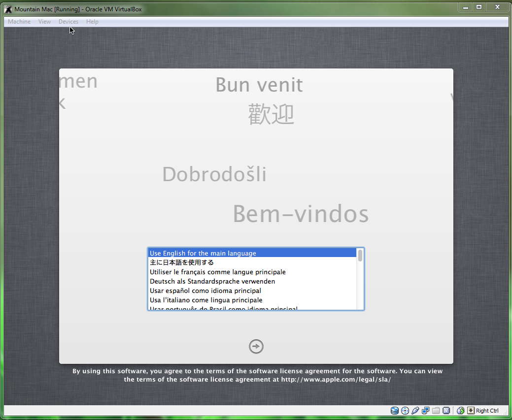This screenshot has width=512, height=420.
Task: Click the virtualization (V chip) status icon
Action: [446, 411]
